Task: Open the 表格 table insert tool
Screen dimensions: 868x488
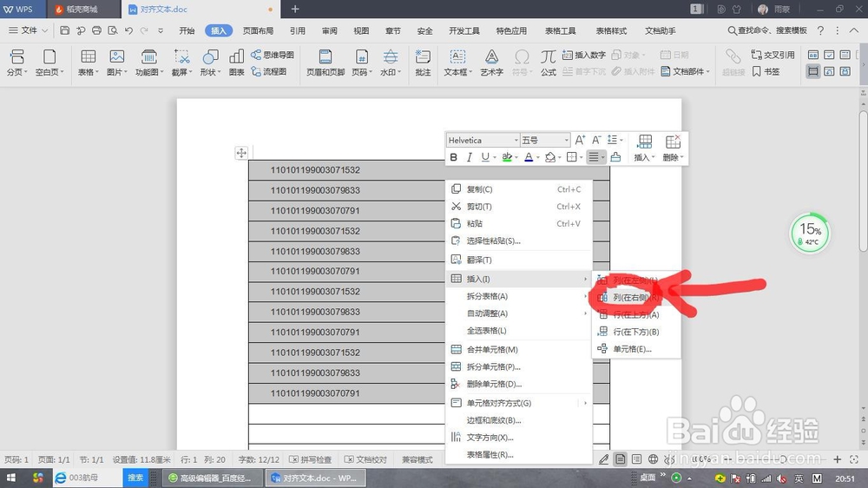Action: pyautogui.click(x=88, y=63)
